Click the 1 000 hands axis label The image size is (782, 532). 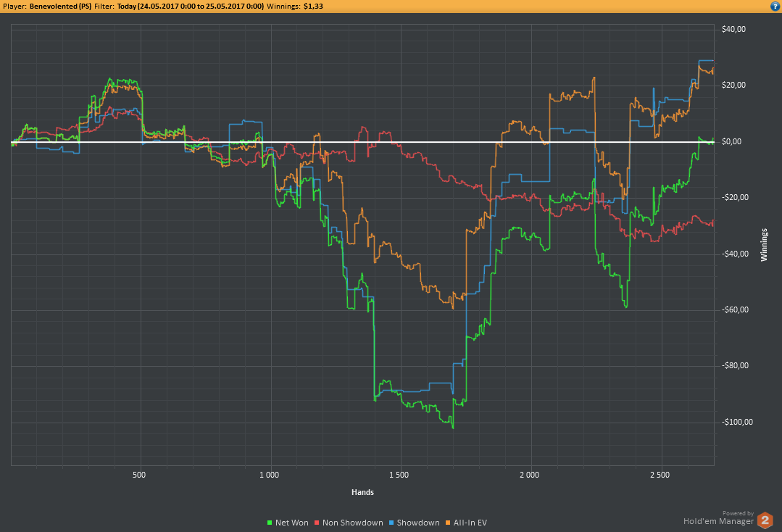(270, 475)
